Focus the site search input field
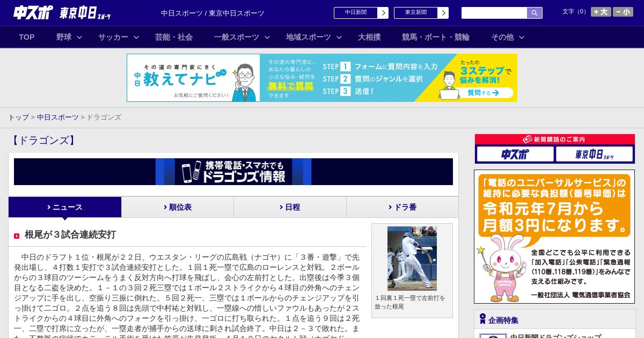This screenshot has width=644, height=338. (494, 13)
